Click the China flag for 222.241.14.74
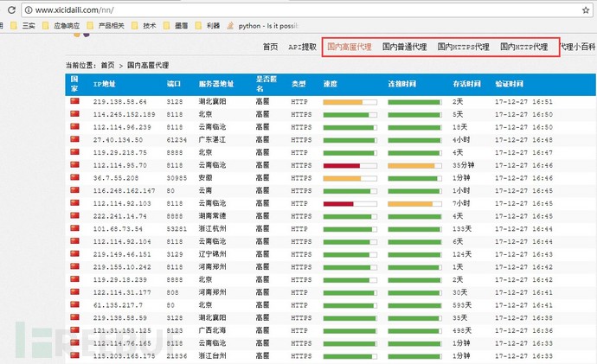Viewport: 597px width, 364px height. point(74,215)
